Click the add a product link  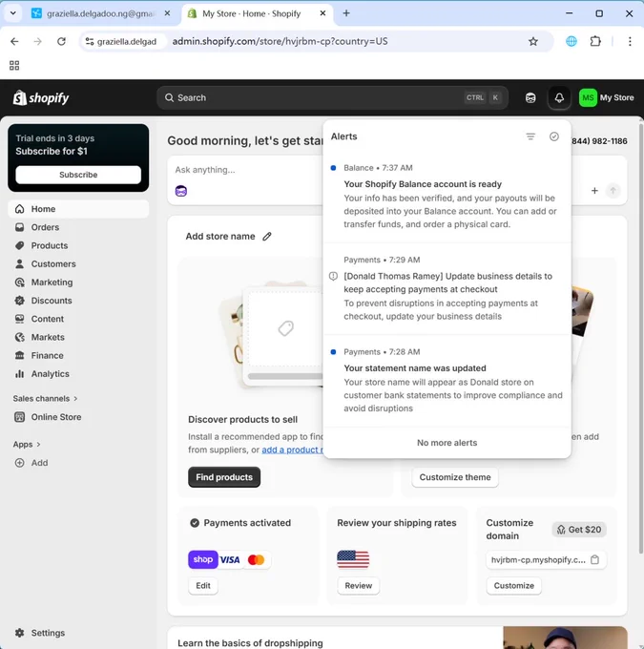click(293, 450)
